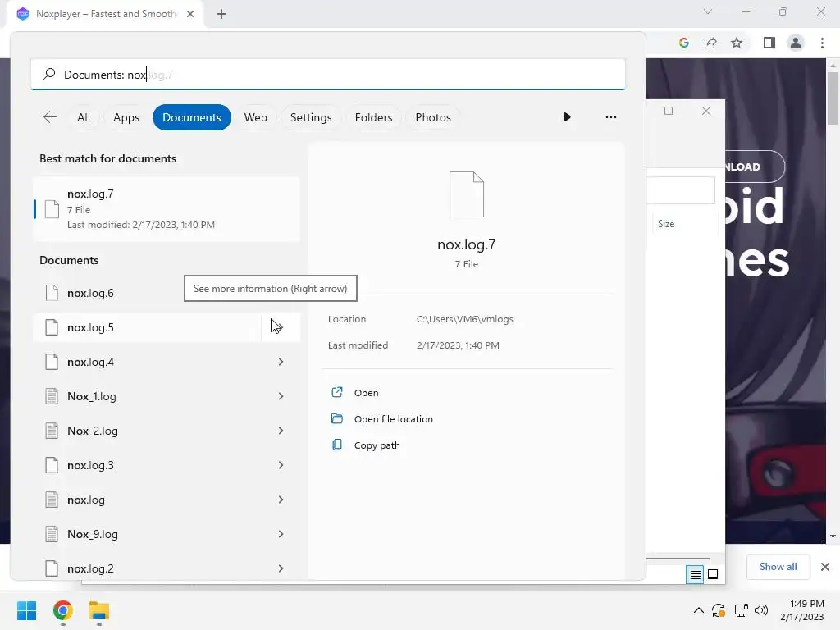Select the best match nox.log.7
The width and height of the screenshot is (840, 630).
[166, 209]
